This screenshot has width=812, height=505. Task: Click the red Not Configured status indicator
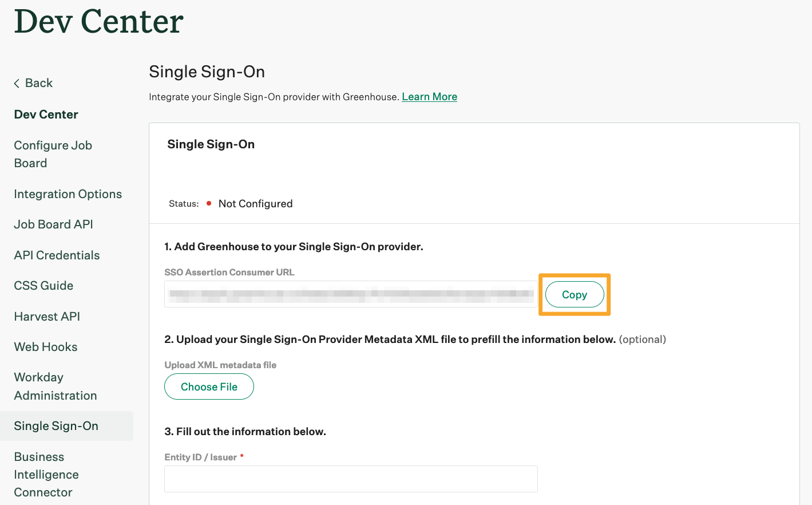click(x=208, y=203)
